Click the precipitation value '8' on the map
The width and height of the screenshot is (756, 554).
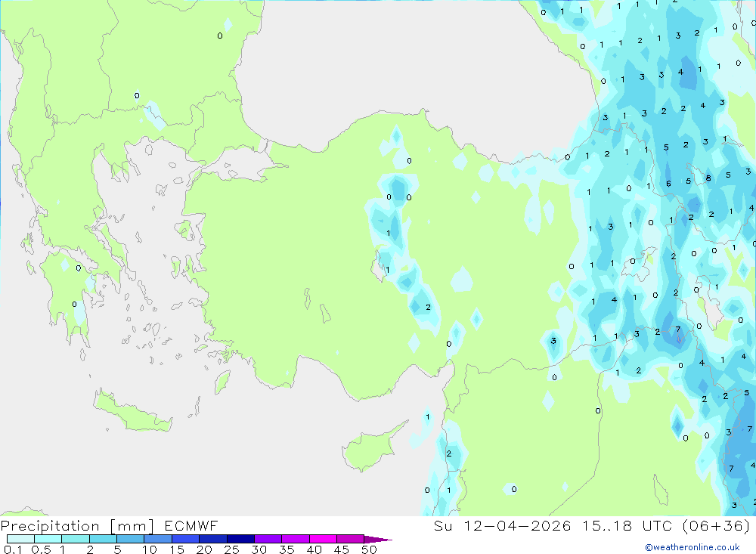coord(708,178)
